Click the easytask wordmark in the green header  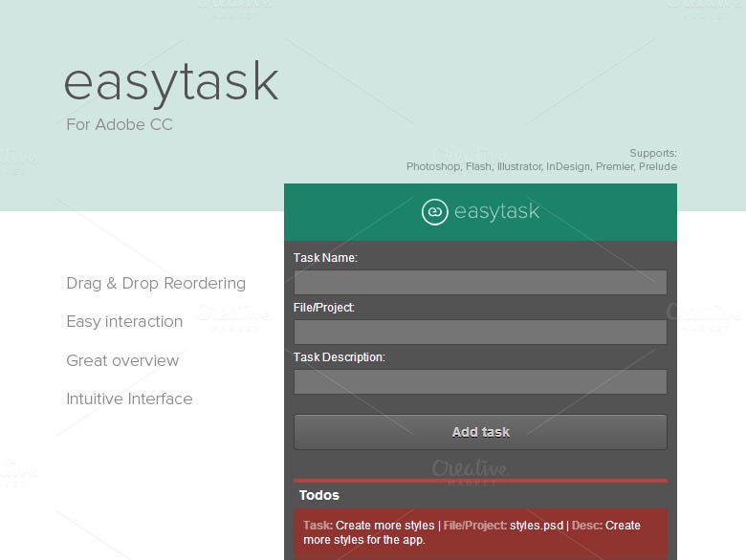[496, 211]
